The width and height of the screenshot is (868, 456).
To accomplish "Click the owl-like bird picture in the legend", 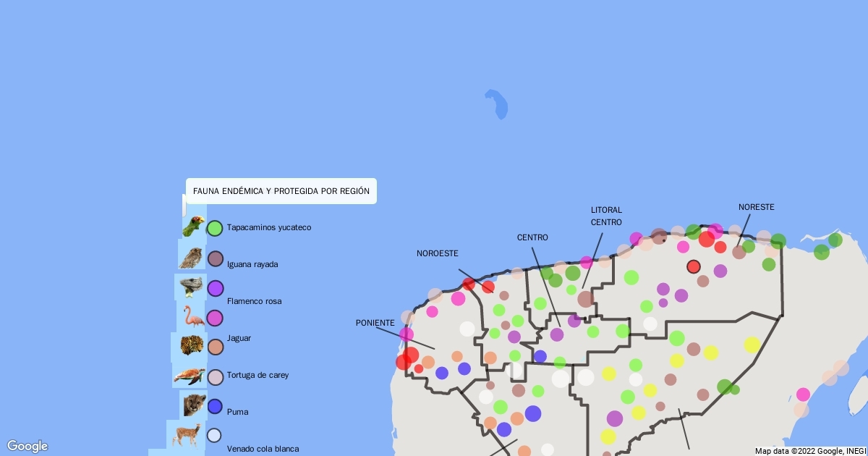I will coord(192,257).
